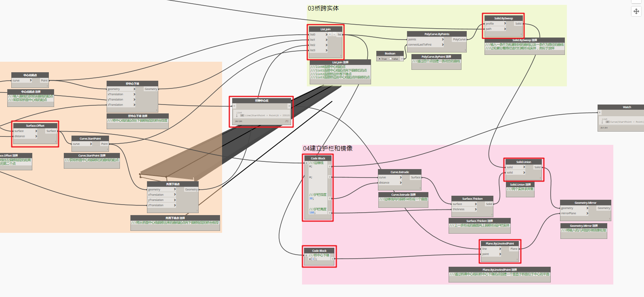The image size is (644, 297).
Task: Click the Curve.StartPoint node header
Action: click(90, 139)
